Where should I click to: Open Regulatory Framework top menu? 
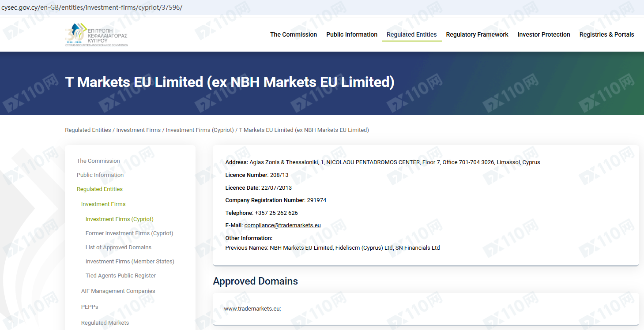pyautogui.click(x=477, y=34)
